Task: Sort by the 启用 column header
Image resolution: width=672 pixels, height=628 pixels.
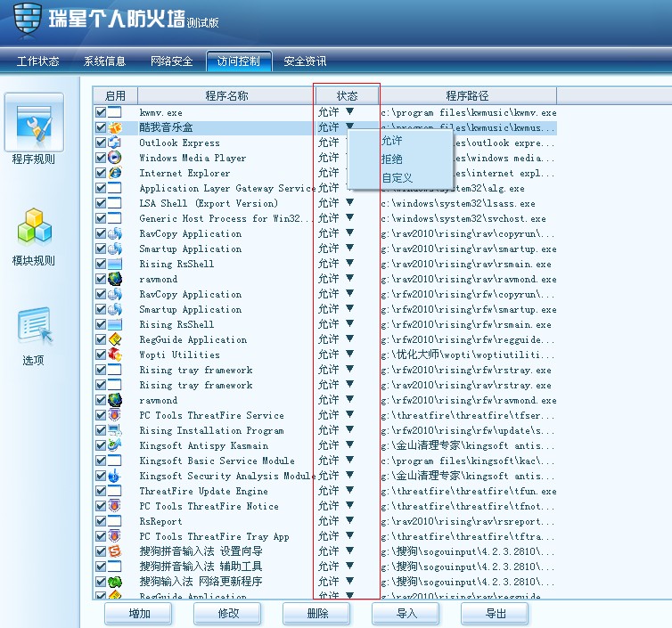Action: [x=115, y=95]
